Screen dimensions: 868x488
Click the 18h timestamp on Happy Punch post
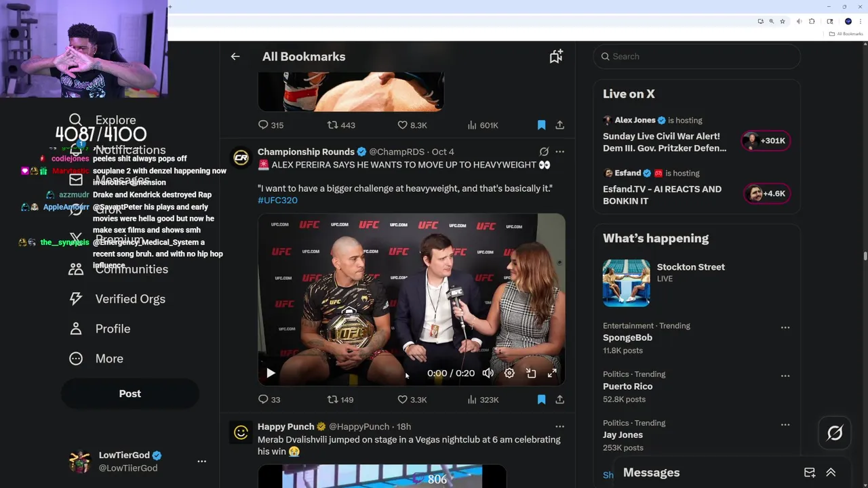pos(403,426)
